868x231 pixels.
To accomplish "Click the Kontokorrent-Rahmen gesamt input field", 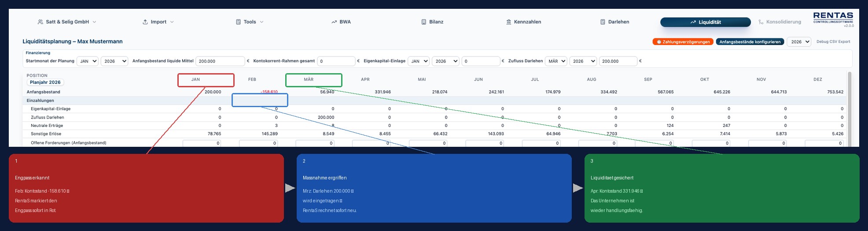I will [336, 61].
